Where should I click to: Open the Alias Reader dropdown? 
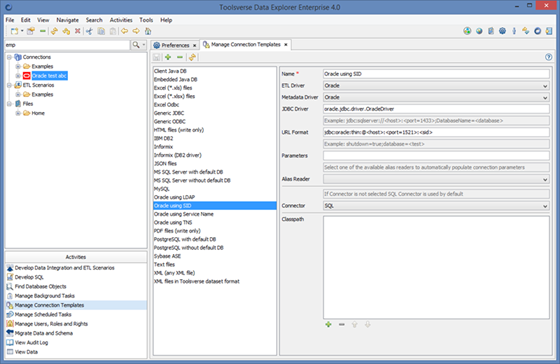point(545,179)
